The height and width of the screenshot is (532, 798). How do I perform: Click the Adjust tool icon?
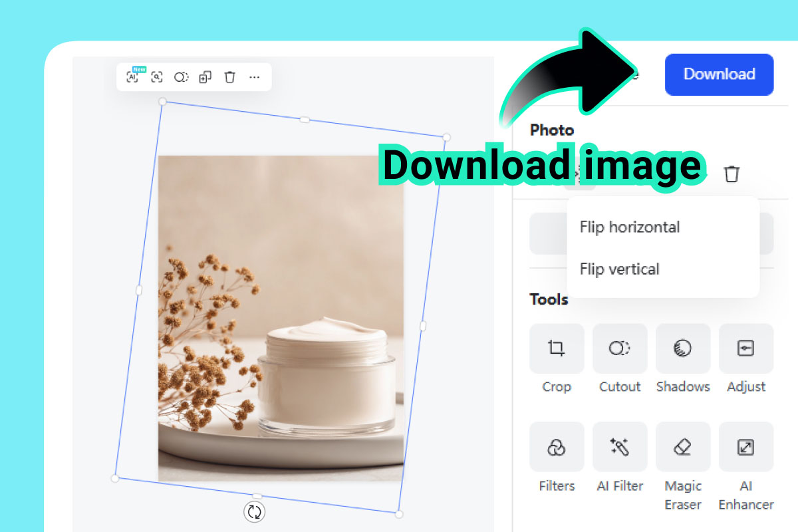pos(746,348)
